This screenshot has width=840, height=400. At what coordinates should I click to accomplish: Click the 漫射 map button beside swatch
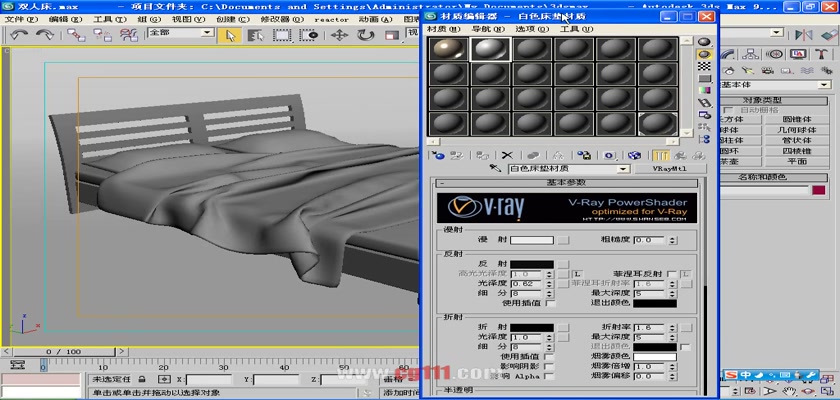[x=562, y=240]
